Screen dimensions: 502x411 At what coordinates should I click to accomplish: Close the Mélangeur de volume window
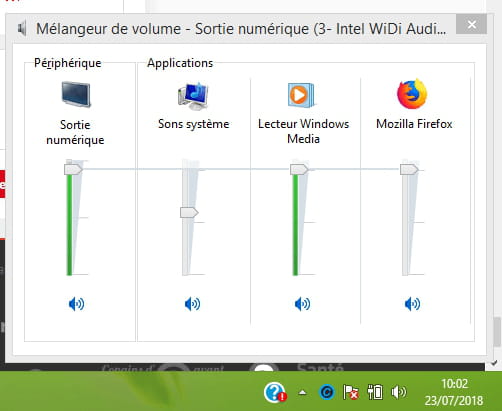471,24
